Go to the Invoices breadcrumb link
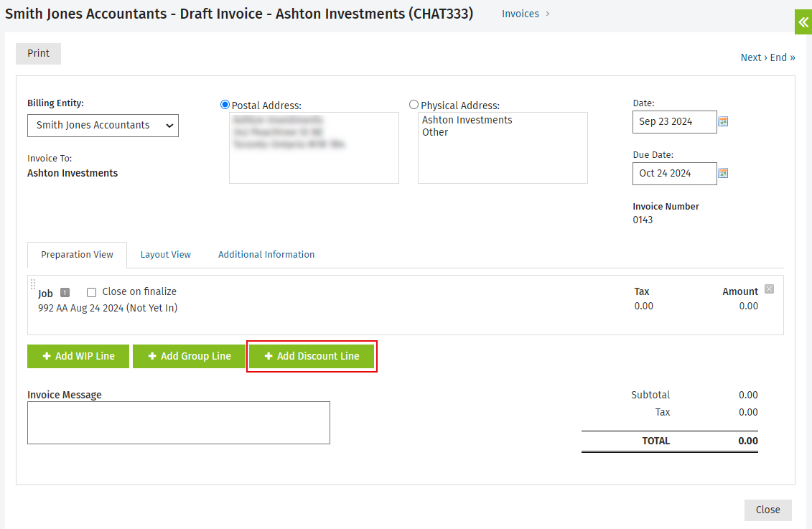The height and width of the screenshot is (529, 812). coord(520,14)
